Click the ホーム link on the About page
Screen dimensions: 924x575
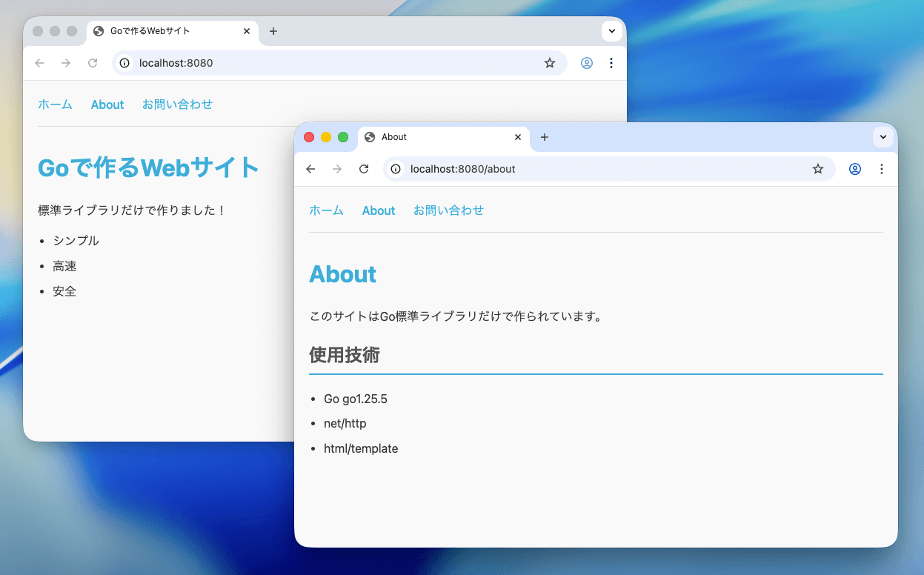[326, 210]
